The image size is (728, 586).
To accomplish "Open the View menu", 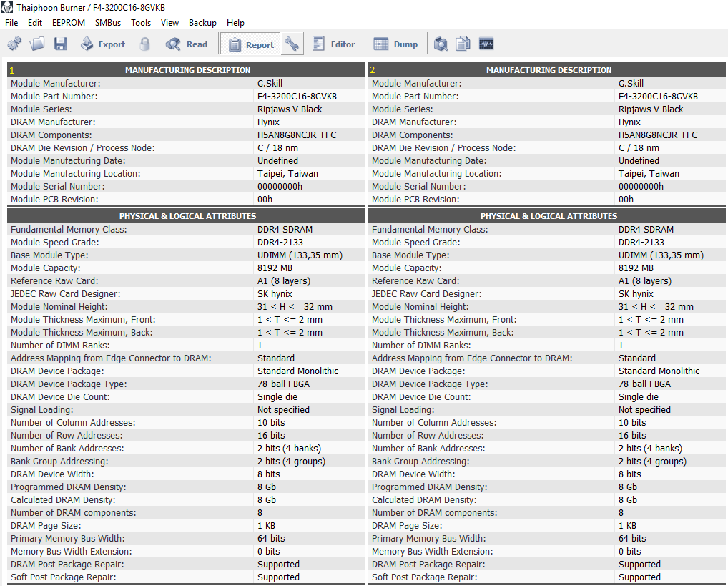I will point(169,23).
